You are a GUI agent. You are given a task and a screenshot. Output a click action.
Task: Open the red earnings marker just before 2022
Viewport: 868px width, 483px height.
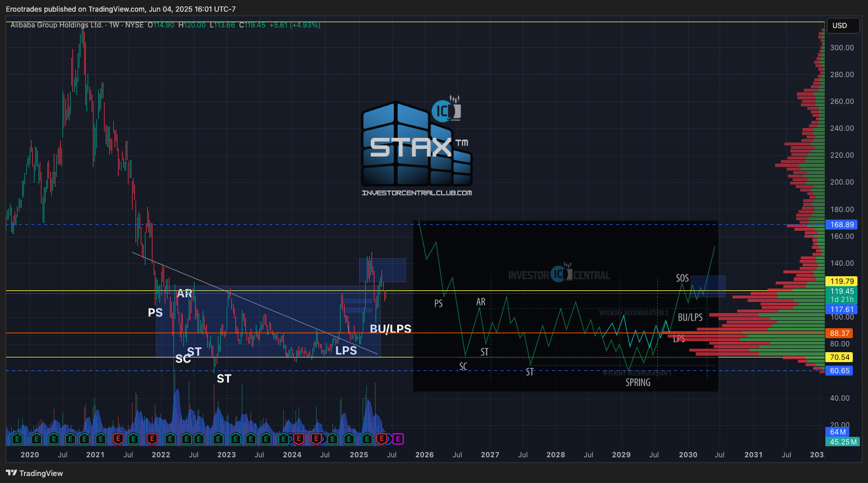click(x=152, y=439)
